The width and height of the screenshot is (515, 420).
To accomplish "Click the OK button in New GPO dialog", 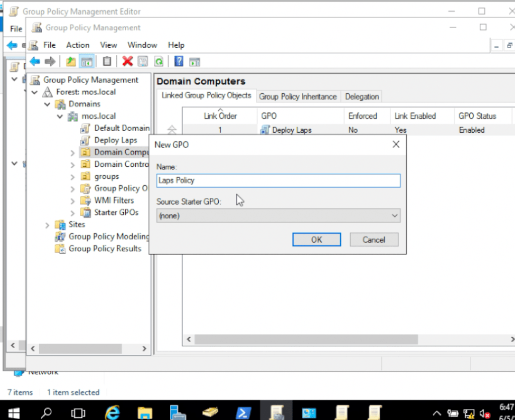I will pyautogui.click(x=316, y=240).
